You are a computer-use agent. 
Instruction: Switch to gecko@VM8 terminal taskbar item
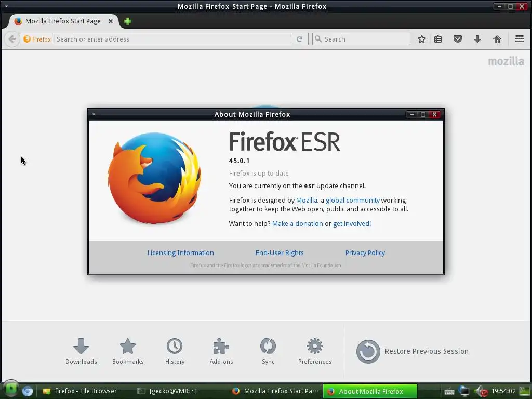pos(167,391)
